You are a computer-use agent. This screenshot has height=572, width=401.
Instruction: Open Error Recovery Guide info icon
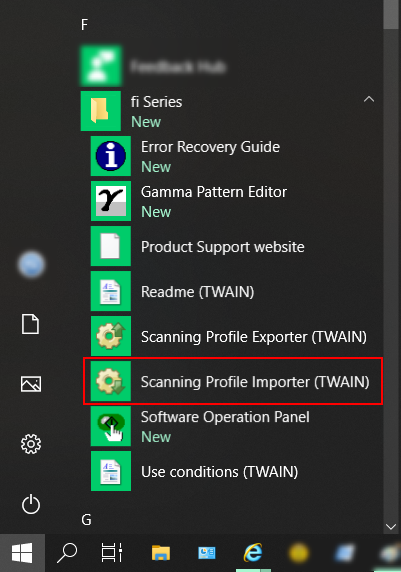click(111, 156)
